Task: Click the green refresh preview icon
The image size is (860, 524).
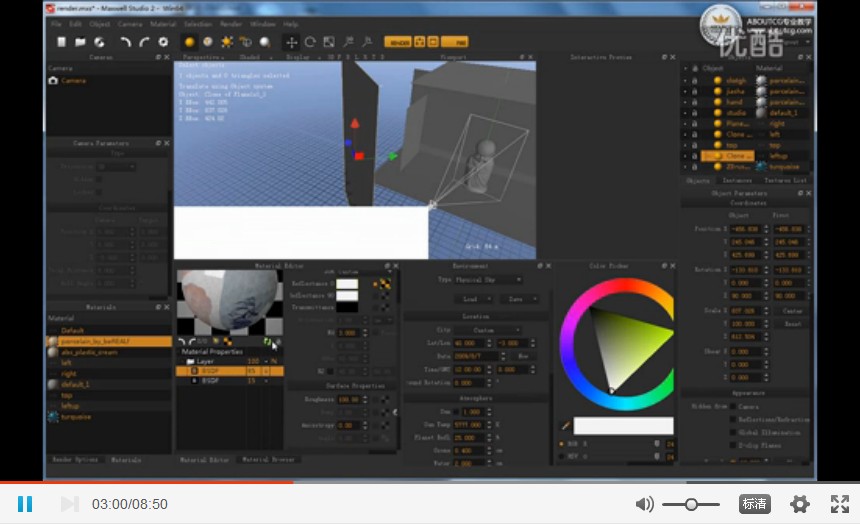Action: coord(268,342)
